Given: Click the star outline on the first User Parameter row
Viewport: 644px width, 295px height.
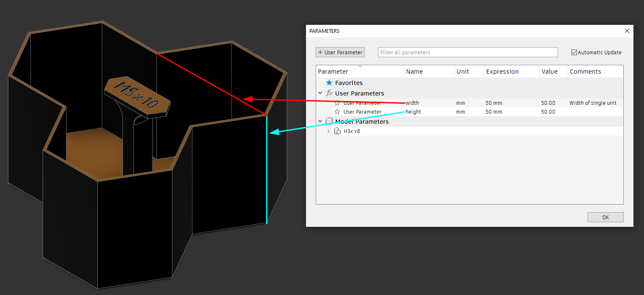Looking at the screenshot, I should [x=337, y=103].
